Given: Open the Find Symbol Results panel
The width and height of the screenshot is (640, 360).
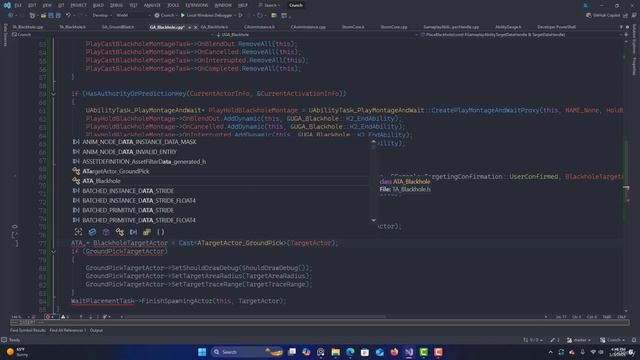Looking at the screenshot, I should [28, 330].
